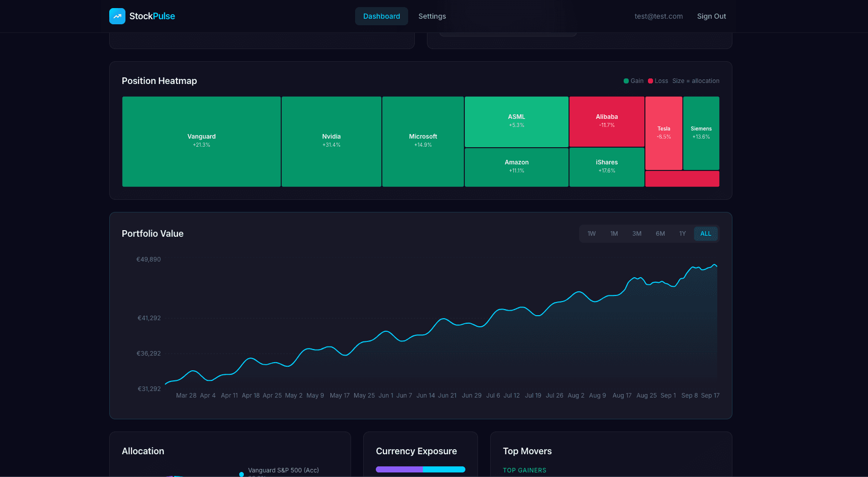
Task: Click the Siemens heatmap tile
Action: pyautogui.click(x=701, y=133)
